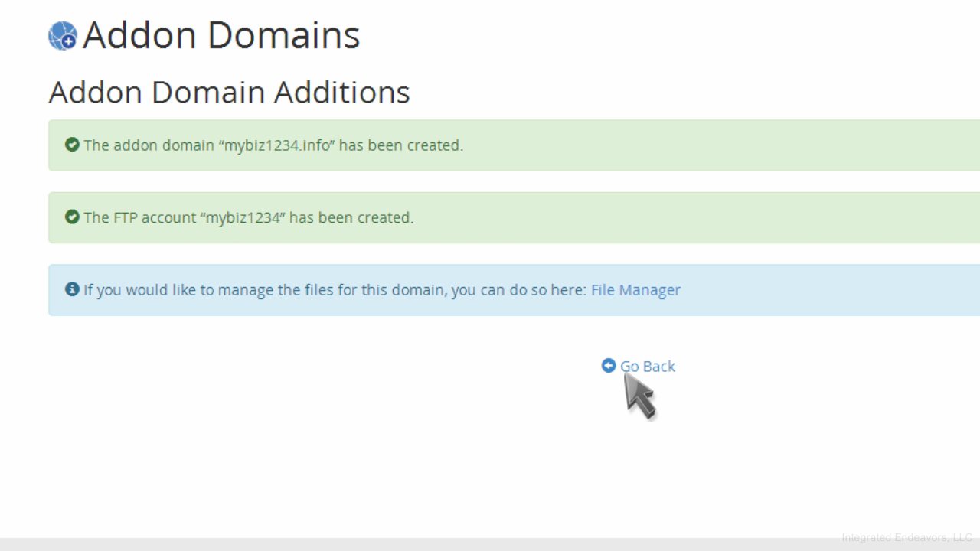980x551 pixels.
Task: Go back using the Go Back link
Action: 648,367
